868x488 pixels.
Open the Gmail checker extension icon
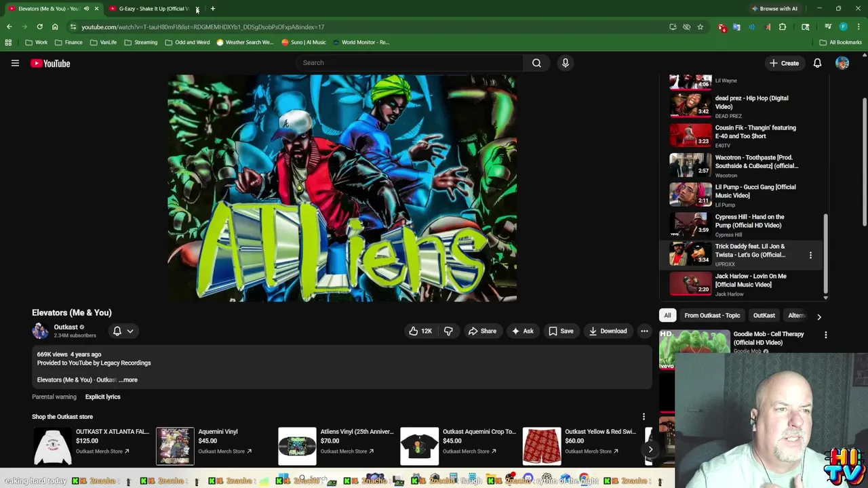(x=722, y=27)
